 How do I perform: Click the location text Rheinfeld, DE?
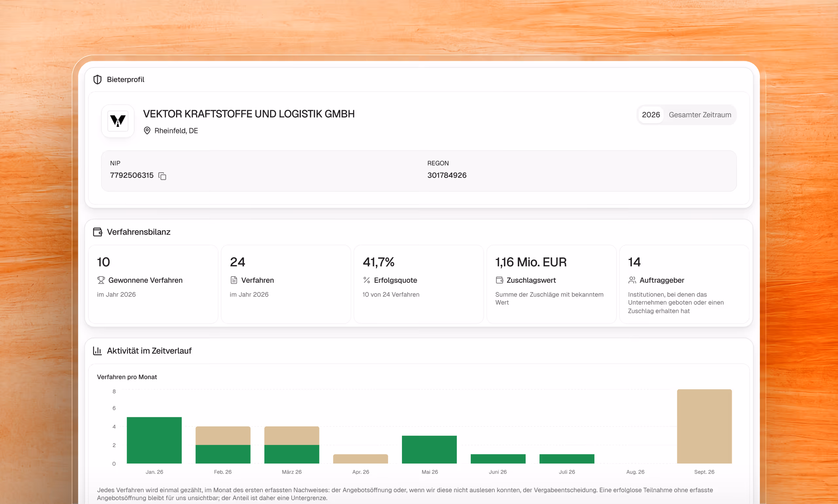click(x=176, y=131)
